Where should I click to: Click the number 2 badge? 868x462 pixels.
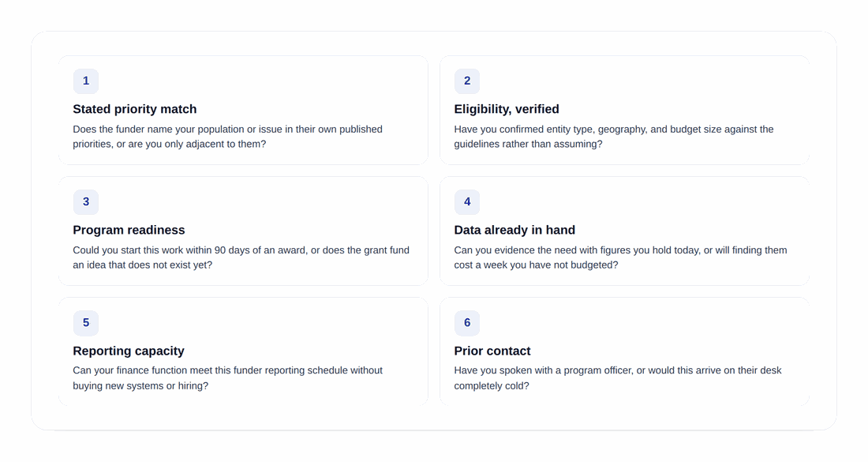(x=467, y=81)
